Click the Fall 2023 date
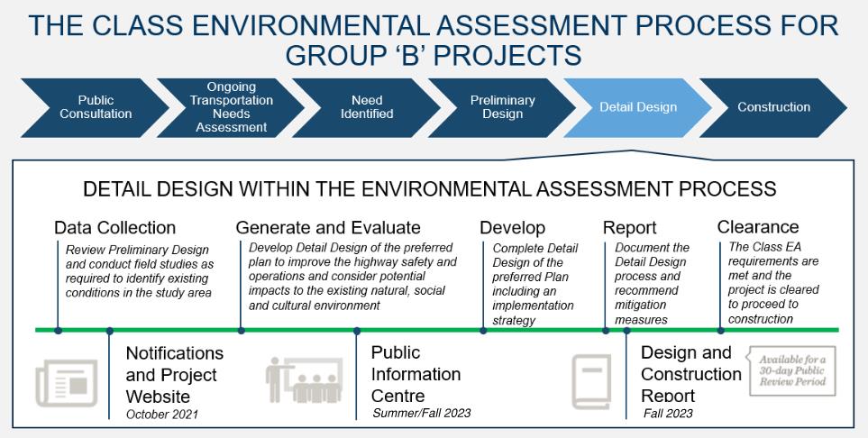Image resolution: width=868 pixels, height=438 pixels. coord(668,413)
